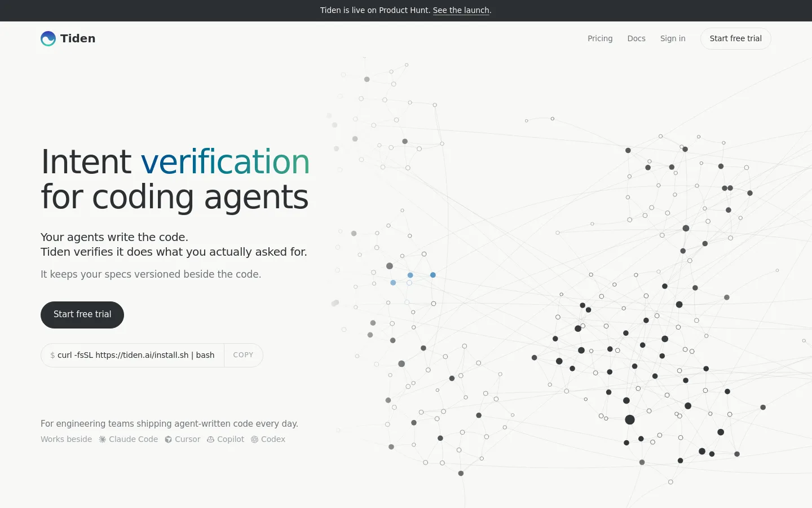Open the Docs link in the navigation
812x508 pixels.
[x=636, y=38]
